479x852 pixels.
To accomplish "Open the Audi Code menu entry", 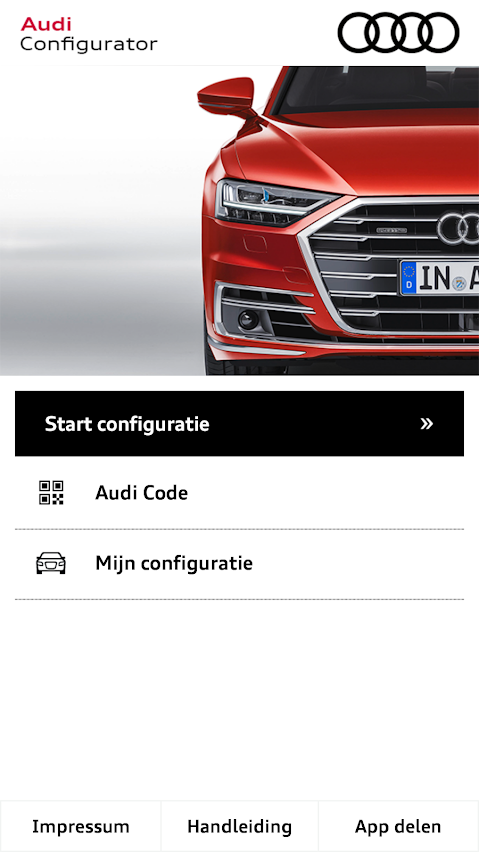I will point(240,493).
